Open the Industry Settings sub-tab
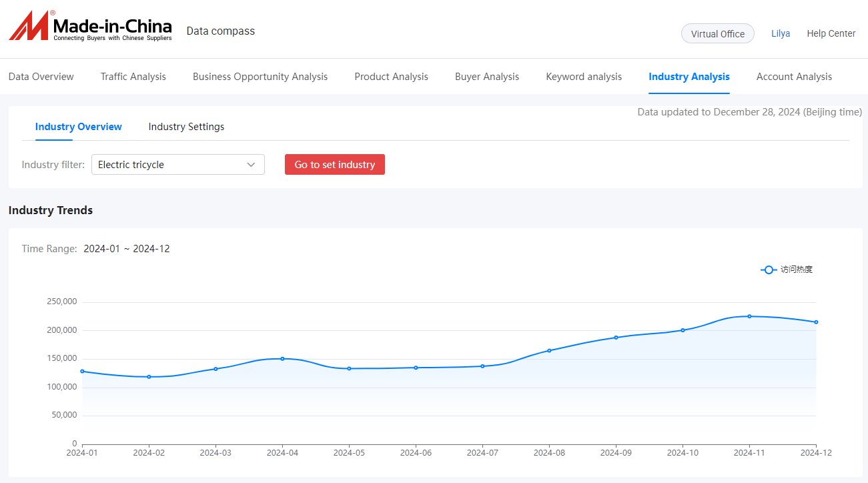The width and height of the screenshot is (868, 483). pyautogui.click(x=186, y=127)
